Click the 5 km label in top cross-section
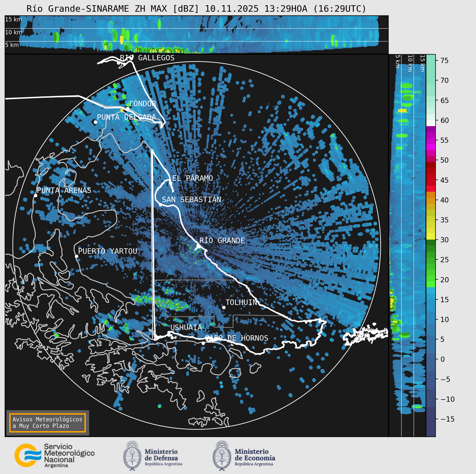The height and width of the screenshot is (474, 476). [12, 45]
